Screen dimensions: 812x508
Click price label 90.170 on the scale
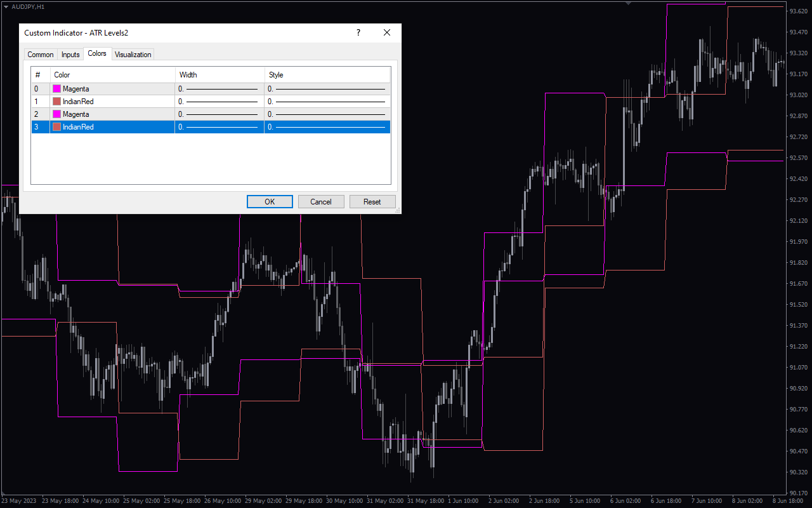(x=798, y=493)
